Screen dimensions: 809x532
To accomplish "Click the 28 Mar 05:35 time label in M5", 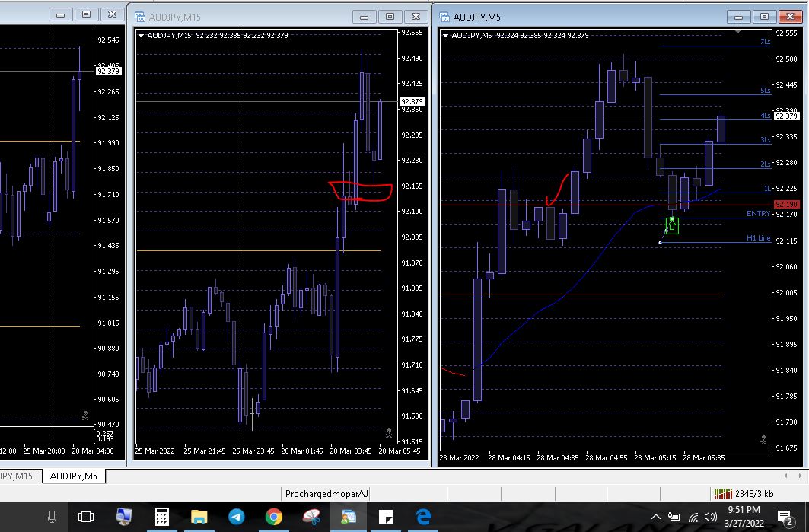I will point(704,457).
